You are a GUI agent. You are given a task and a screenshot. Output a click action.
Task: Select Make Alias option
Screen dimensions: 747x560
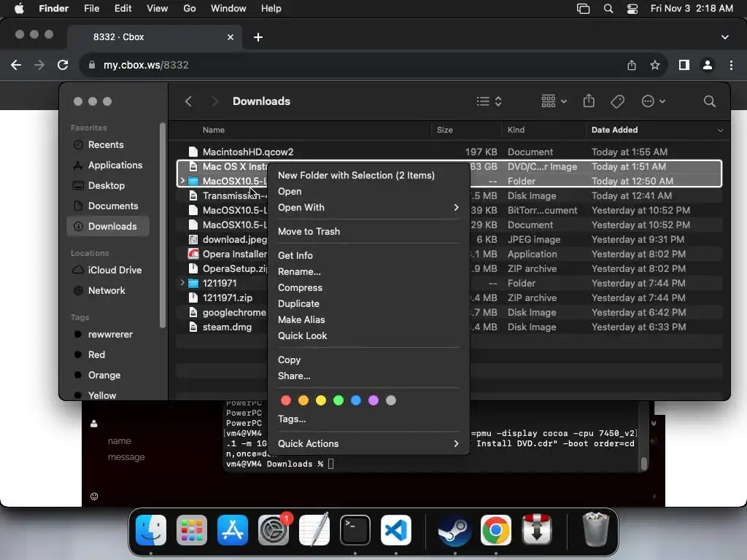click(x=368, y=319)
